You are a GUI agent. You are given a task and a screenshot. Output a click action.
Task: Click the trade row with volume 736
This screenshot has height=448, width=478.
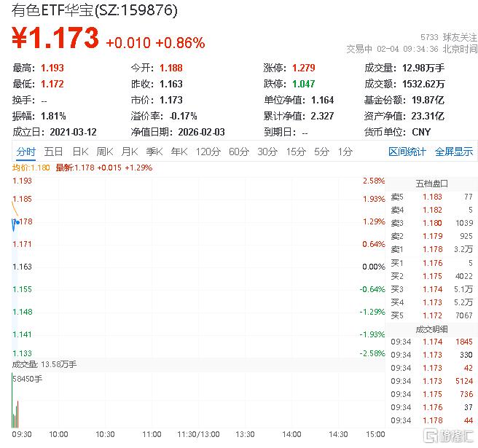tap(431, 394)
